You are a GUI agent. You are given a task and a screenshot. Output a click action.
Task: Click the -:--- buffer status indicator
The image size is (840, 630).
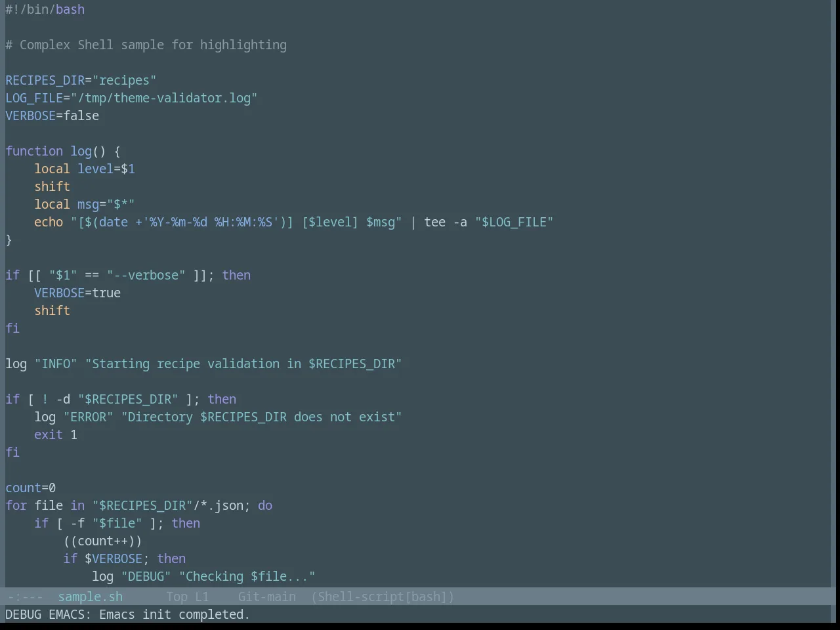[x=25, y=597]
